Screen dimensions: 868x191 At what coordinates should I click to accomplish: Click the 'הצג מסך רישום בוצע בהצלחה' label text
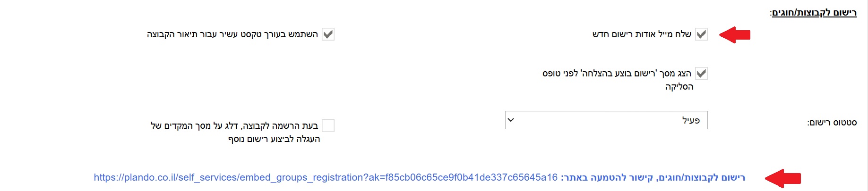[x=617, y=73]
